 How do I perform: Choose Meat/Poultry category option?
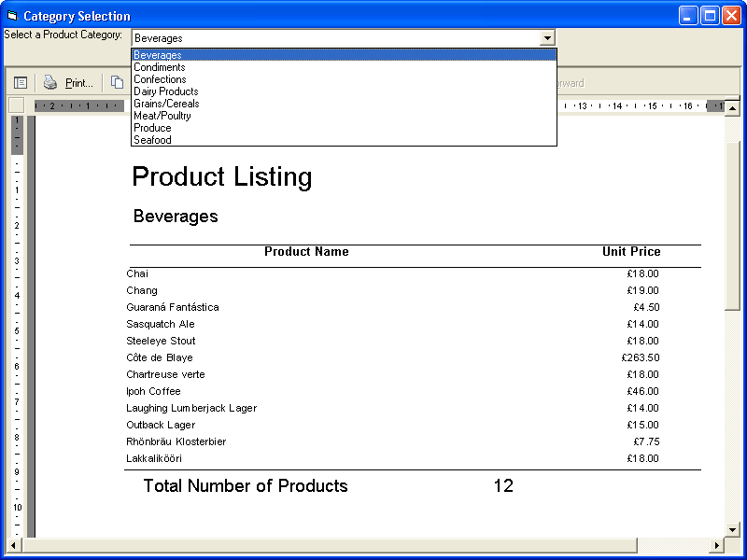coord(344,116)
